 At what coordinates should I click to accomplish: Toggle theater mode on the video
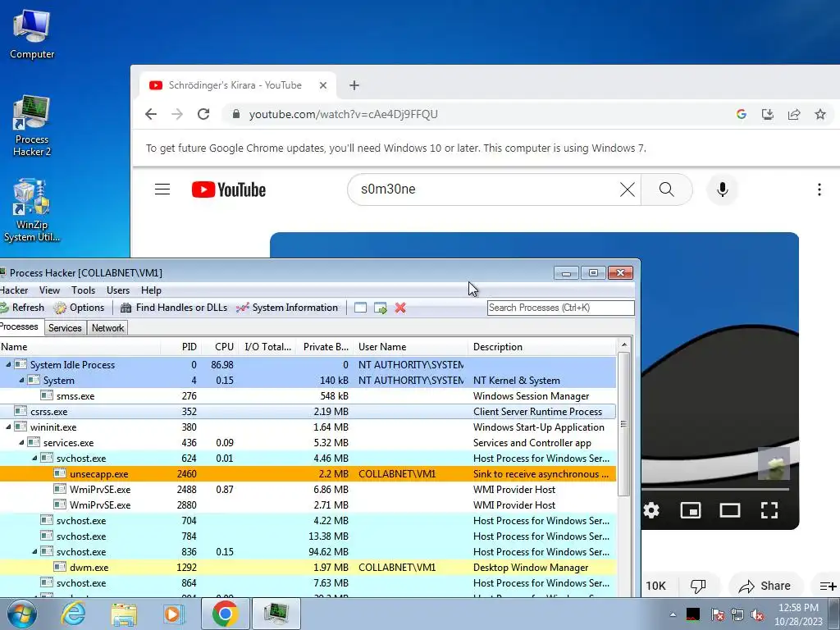pos(729,510)
